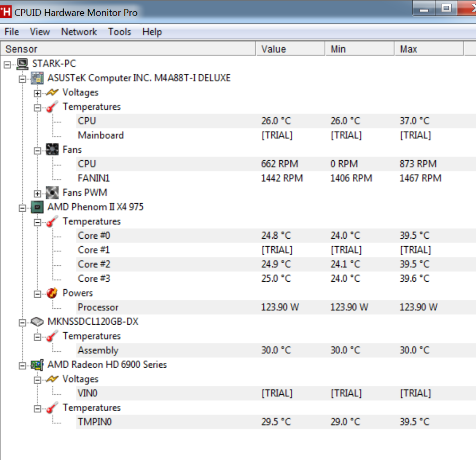Click the motherboard Voltages lightning icon
This screenshot has width=476, height=460.
pos(52,92)
